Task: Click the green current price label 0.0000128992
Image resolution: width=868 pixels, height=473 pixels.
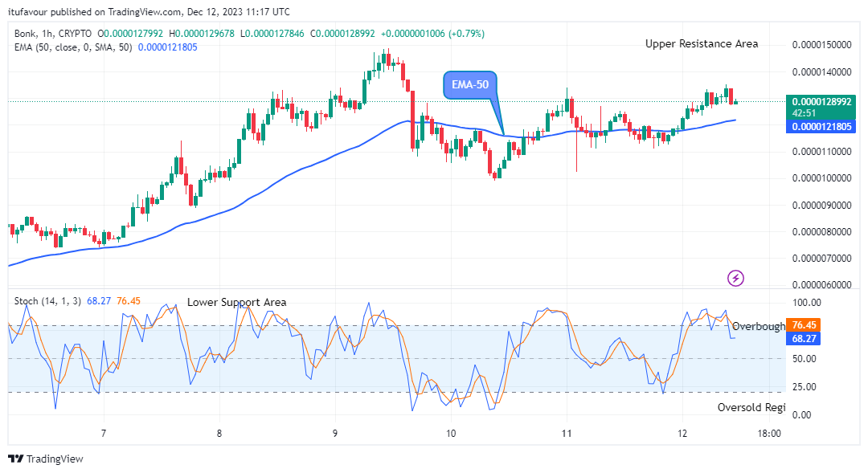Action: click(822, 102)
